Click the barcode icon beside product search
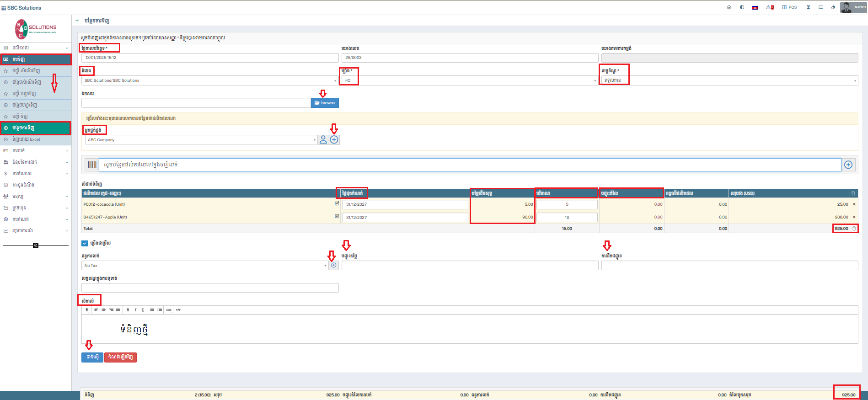868x400 pixels. click(92, 165)
